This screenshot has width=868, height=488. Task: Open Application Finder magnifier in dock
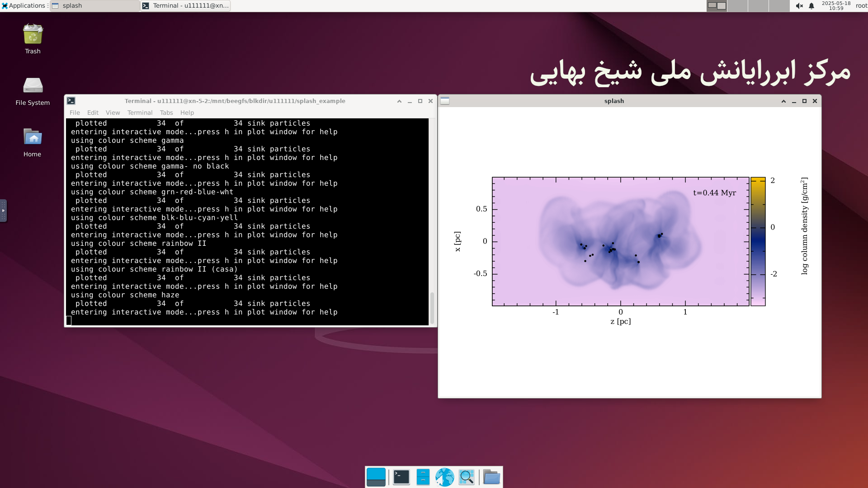[467, 477]
